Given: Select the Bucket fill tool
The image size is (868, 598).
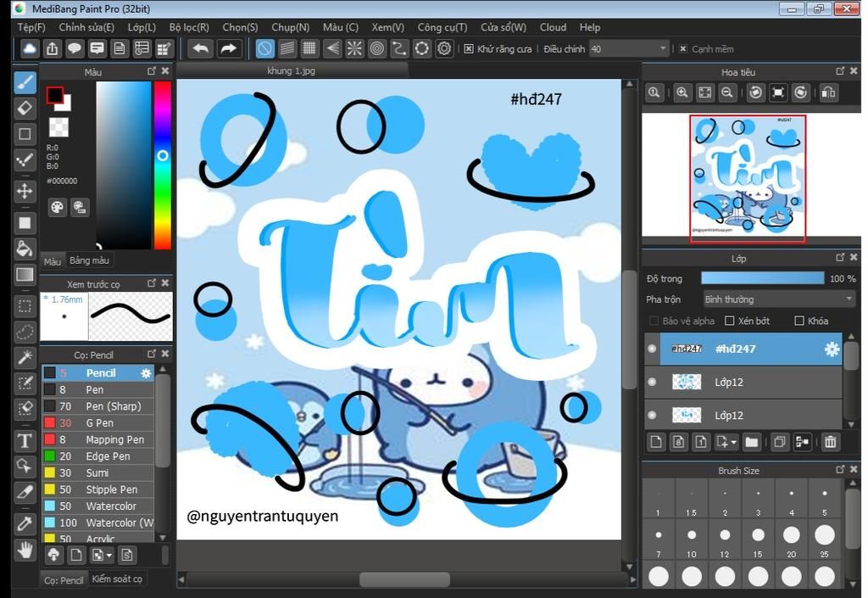Looking at the screenshot, I should [25, 249].
